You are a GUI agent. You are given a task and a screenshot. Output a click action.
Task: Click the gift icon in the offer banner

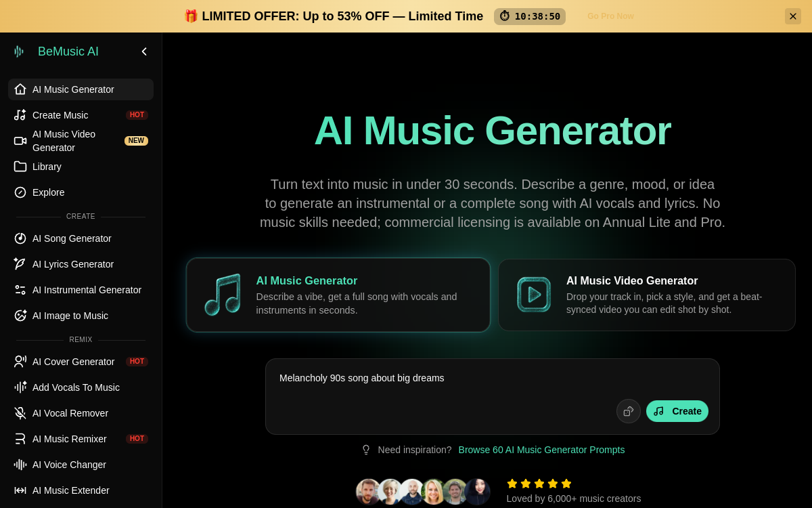click(x=191, y=16)
